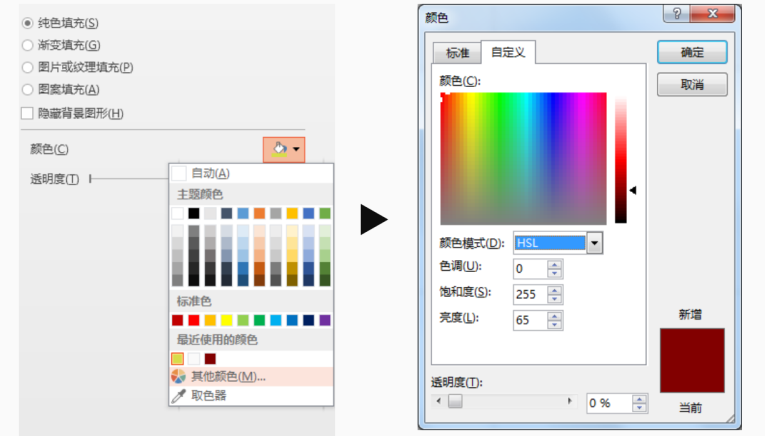Screen dimensions: 765x436
Task: Increase transparency percent with up arrow
Action: click(x=640, y=399)
